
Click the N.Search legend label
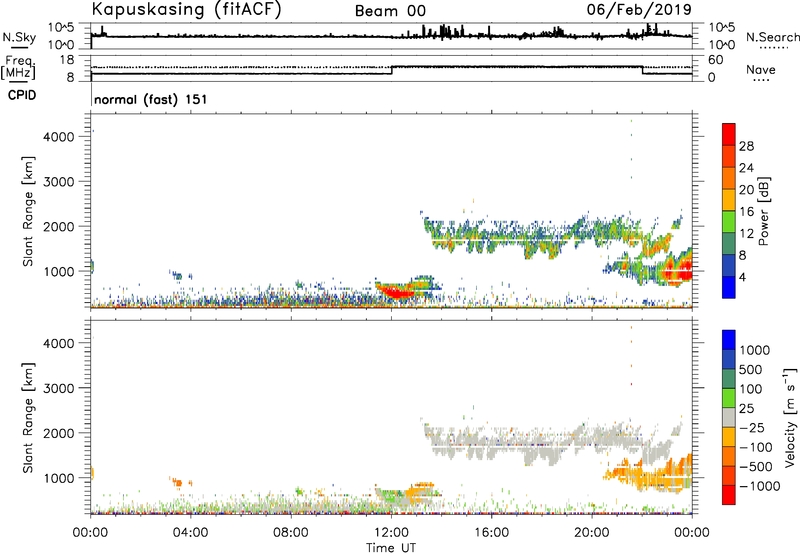pos(772,37)
